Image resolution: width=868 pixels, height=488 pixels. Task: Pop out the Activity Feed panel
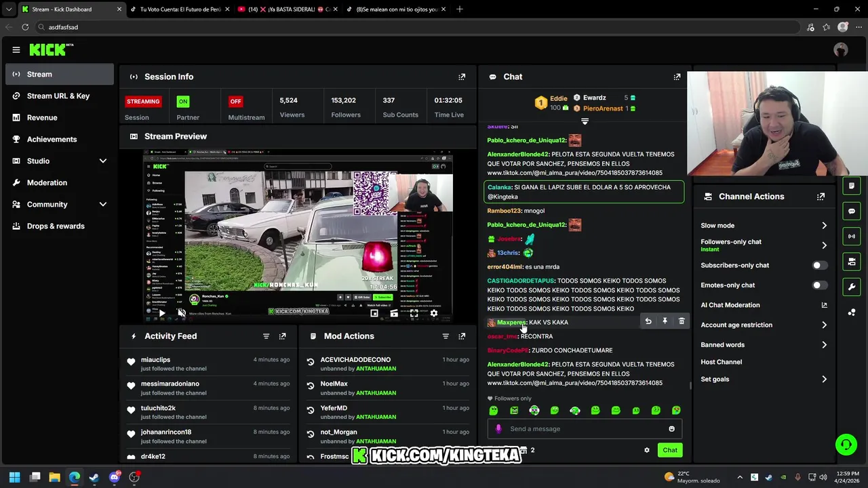(283, 336)
